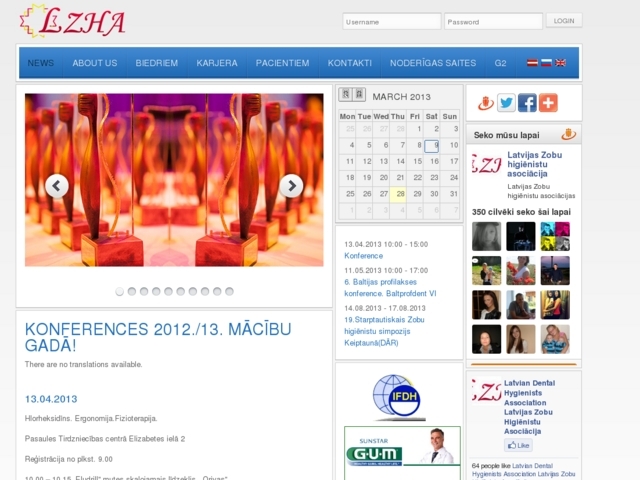The height and width of the screenshot is (480, 640).
Task: Select March 15 in the calendar
Action: (x=415, y=161)
